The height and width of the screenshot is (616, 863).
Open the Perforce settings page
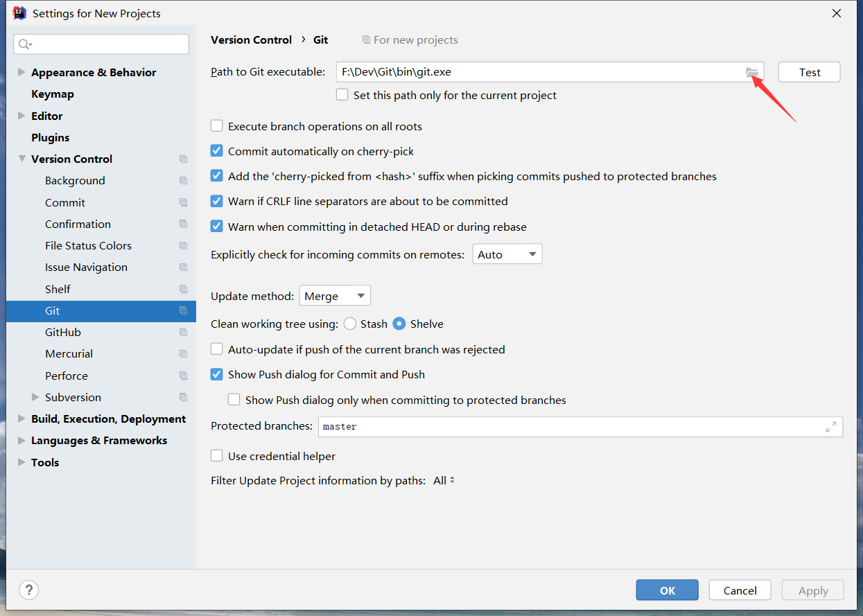[x=67, y=376]
